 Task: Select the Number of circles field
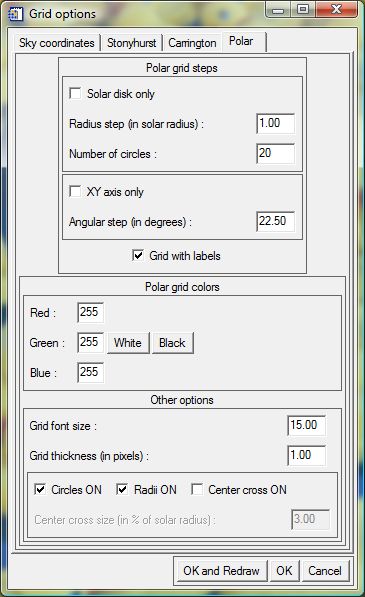[276, 153]
